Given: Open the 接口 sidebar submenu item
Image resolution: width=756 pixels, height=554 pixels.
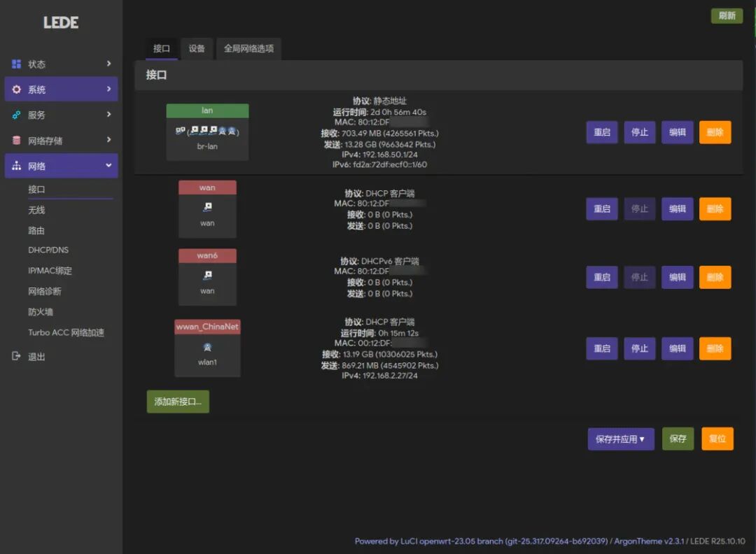Looking at the screenshot, I should pos(36,190).
